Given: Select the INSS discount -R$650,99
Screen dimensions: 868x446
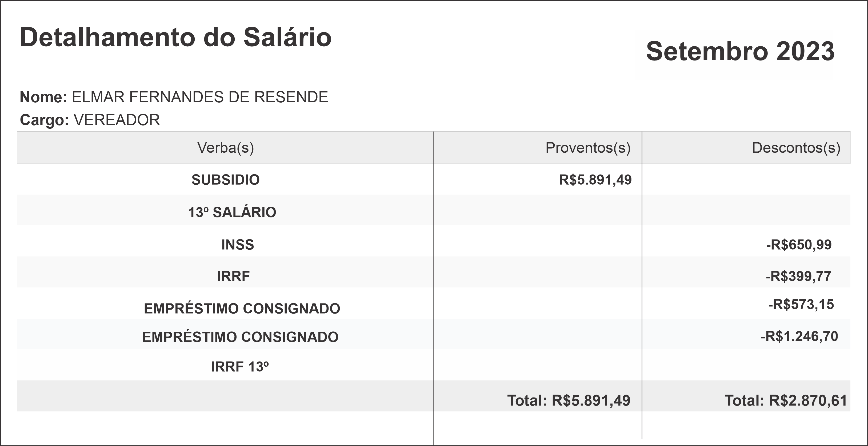Looking at the screenshot, I should (799, 245).
